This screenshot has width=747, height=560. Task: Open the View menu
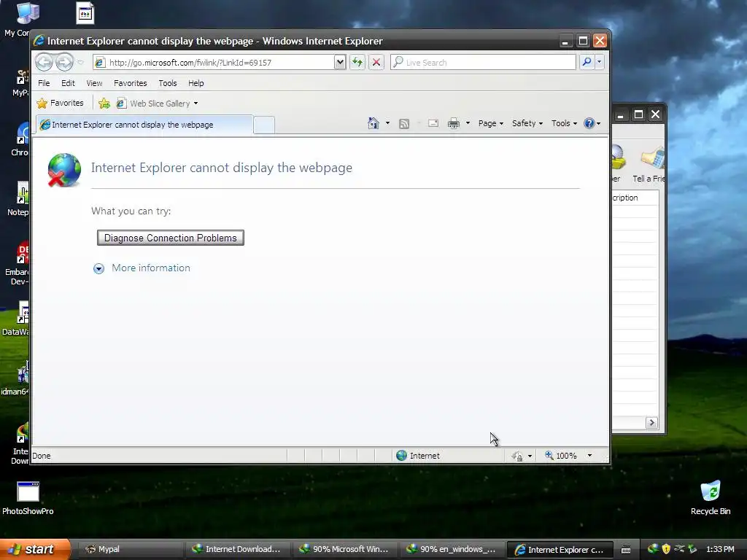94,83
